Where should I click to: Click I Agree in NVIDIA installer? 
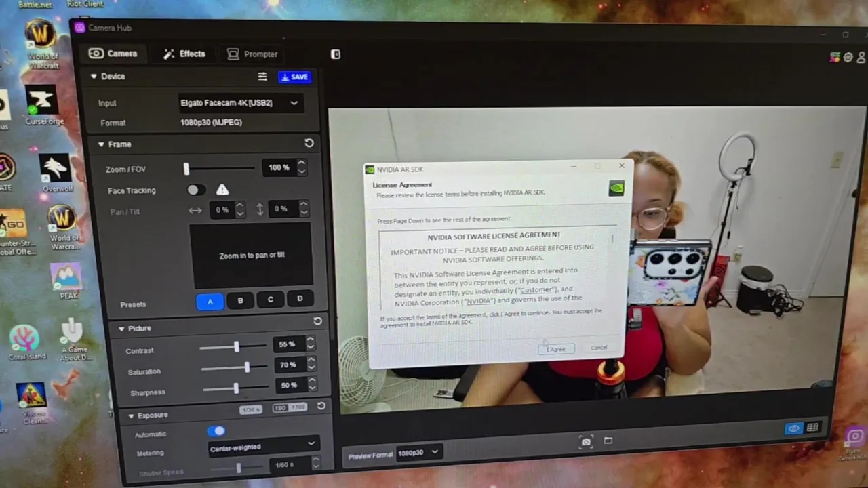pyautogui.click(x=556, y=349)
